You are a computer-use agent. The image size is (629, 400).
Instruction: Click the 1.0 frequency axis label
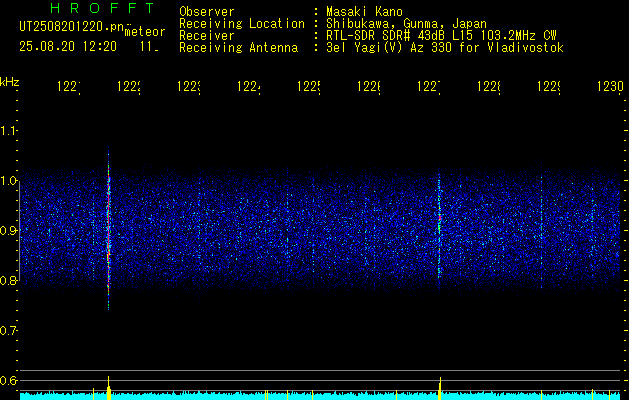click(x=8, y=181)
